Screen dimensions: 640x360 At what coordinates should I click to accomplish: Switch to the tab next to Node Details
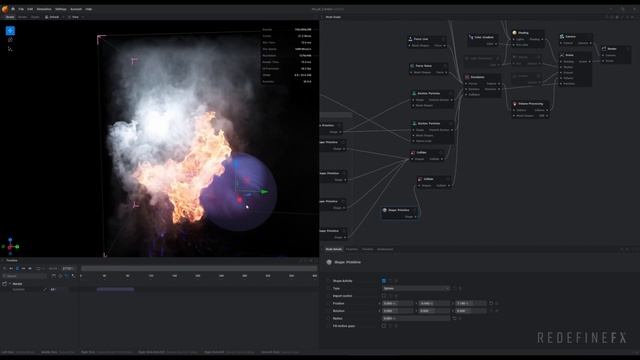(351, 249)
